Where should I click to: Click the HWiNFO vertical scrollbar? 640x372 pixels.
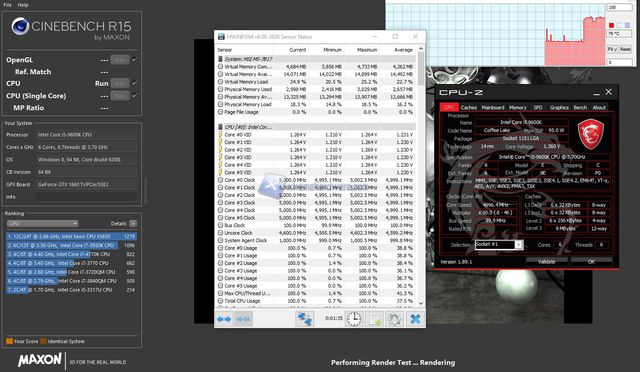421,176
